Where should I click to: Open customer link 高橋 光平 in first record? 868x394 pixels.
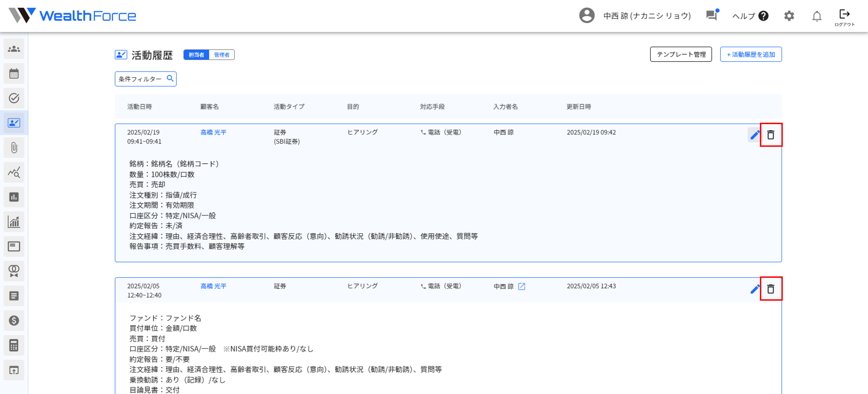(x=213, y=132)
